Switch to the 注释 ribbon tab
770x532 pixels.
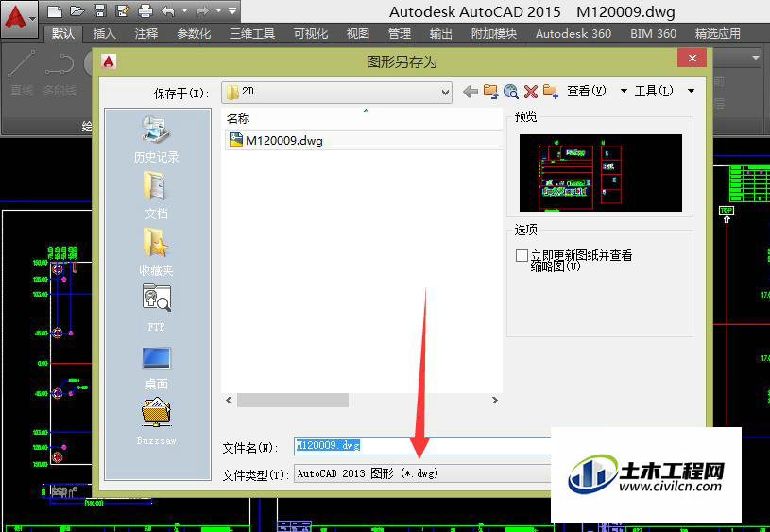(146, 33)
